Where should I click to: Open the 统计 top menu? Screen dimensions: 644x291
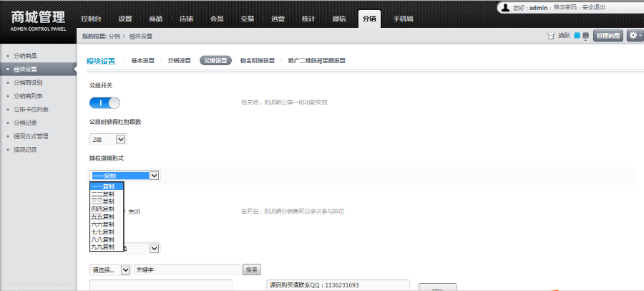coord(308,19)
